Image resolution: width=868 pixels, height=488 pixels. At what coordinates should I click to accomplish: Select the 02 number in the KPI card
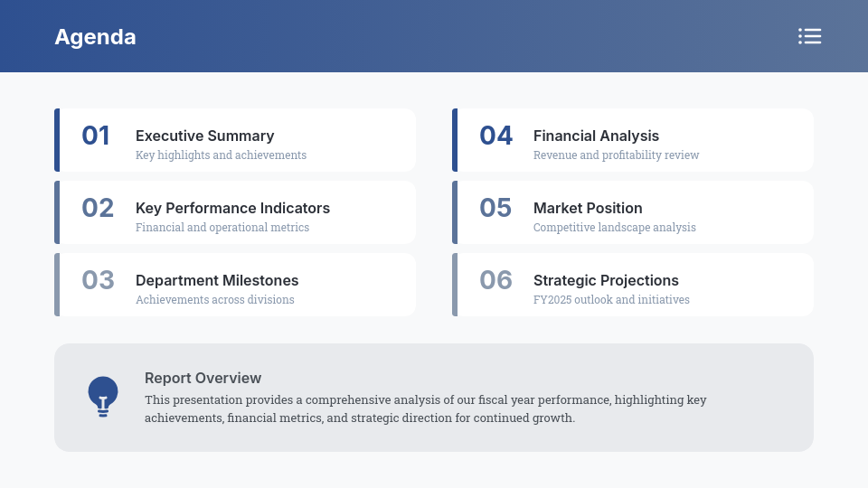click(x=98, y=208)
